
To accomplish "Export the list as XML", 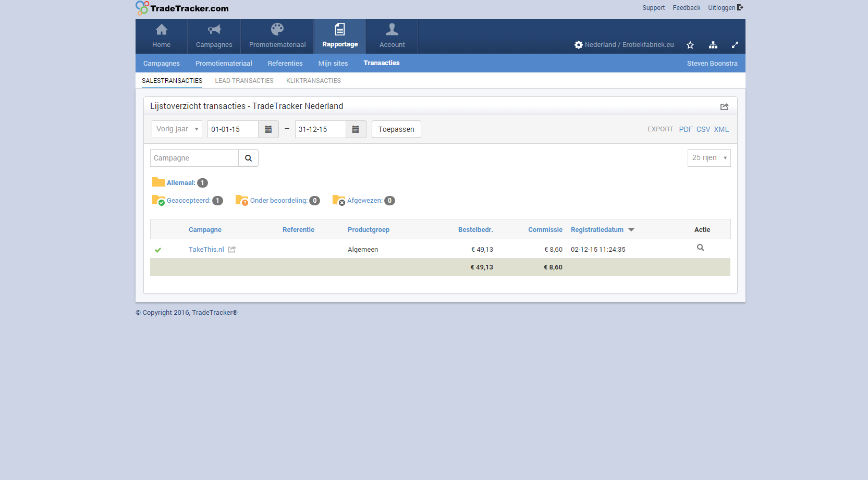I will coord(722,129).
